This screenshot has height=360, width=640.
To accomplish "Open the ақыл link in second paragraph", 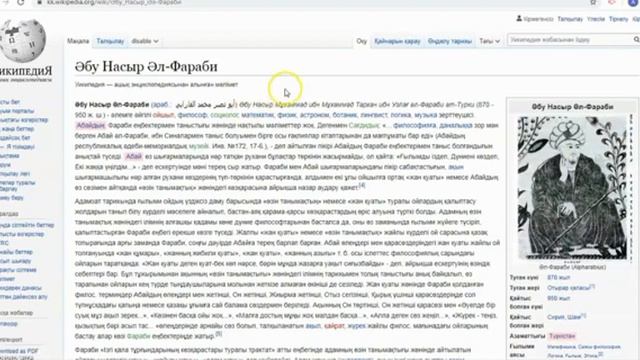I will 313,326.
